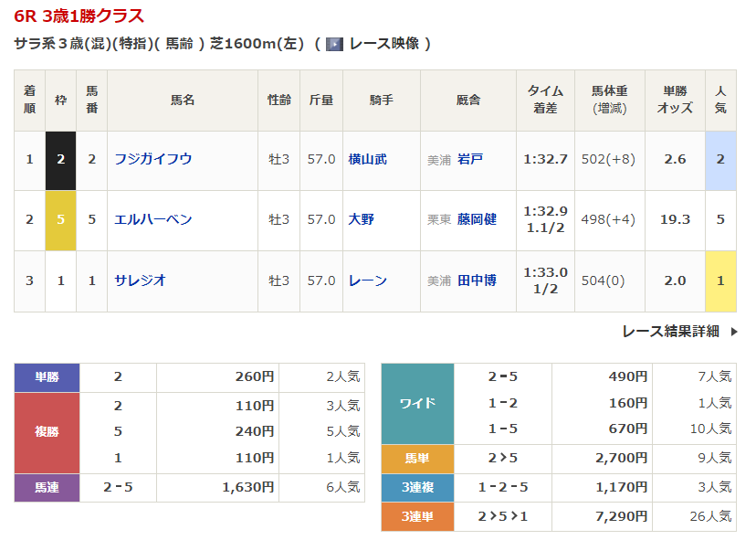Image resolution: width=756 pixels, height=540 pixels.
Task: Expand レース結果詳細 arrow
Action: coord(733,332)
